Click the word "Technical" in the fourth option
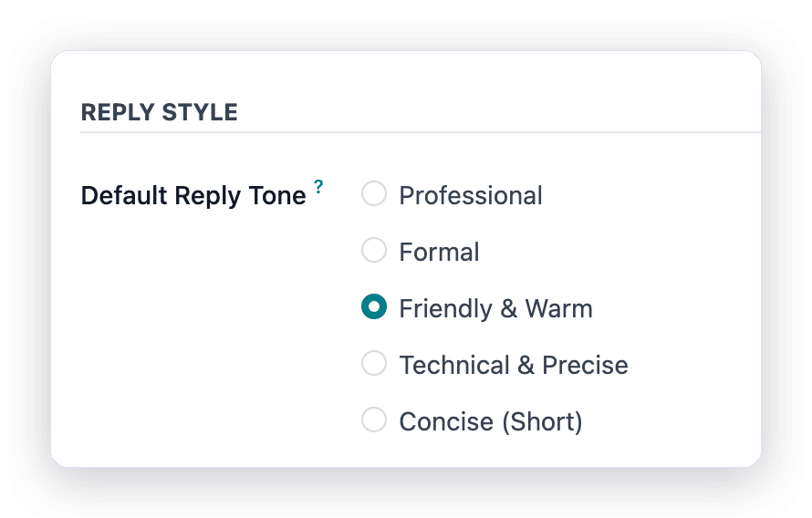The width and height of the screenshot is (812, 518). 454,365
